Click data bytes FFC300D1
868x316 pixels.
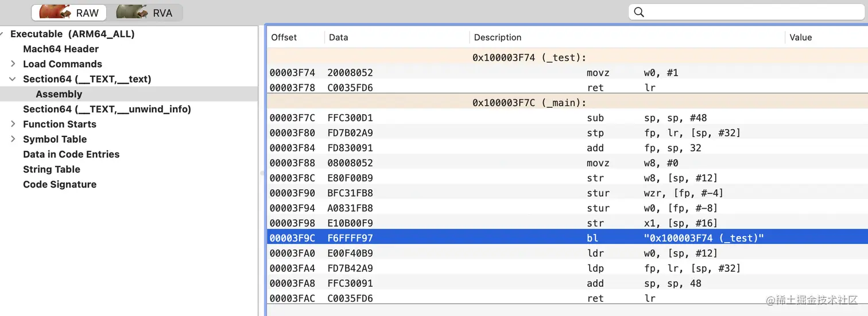tap(350, 118)
